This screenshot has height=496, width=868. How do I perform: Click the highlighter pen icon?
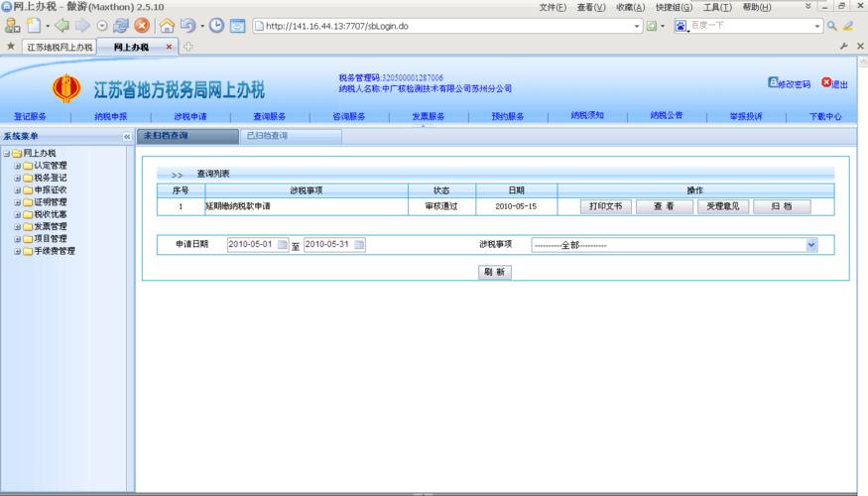click(x=848, y=26)
